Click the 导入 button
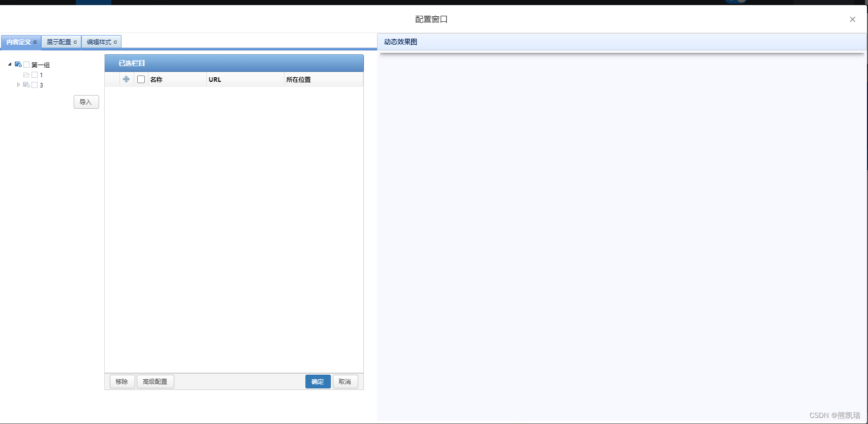The width and height of the screenshot is (868, 424). [86, 102]
